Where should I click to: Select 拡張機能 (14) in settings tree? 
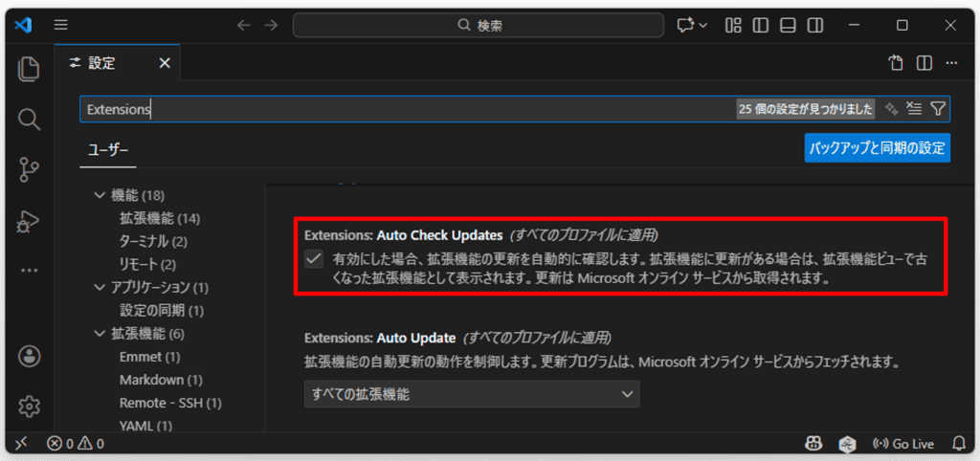(160, 219)
